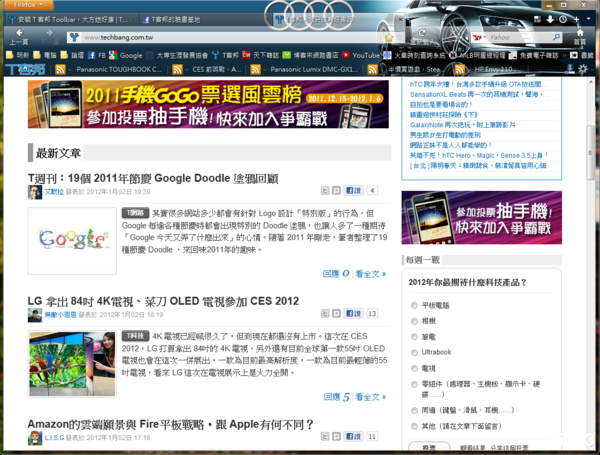Expand 看全文 for the Google Doodle article

[370, 273]
